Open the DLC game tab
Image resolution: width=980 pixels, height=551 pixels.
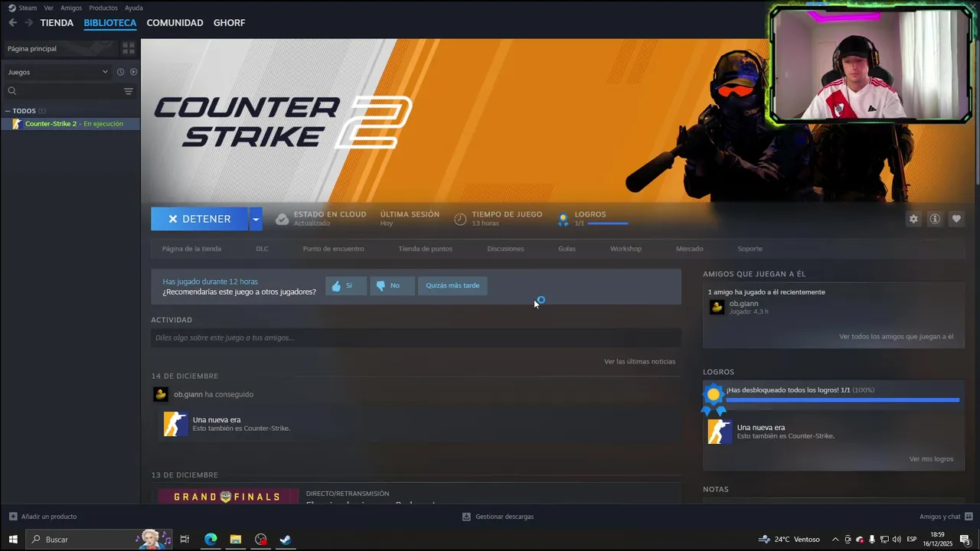(262, 249)
